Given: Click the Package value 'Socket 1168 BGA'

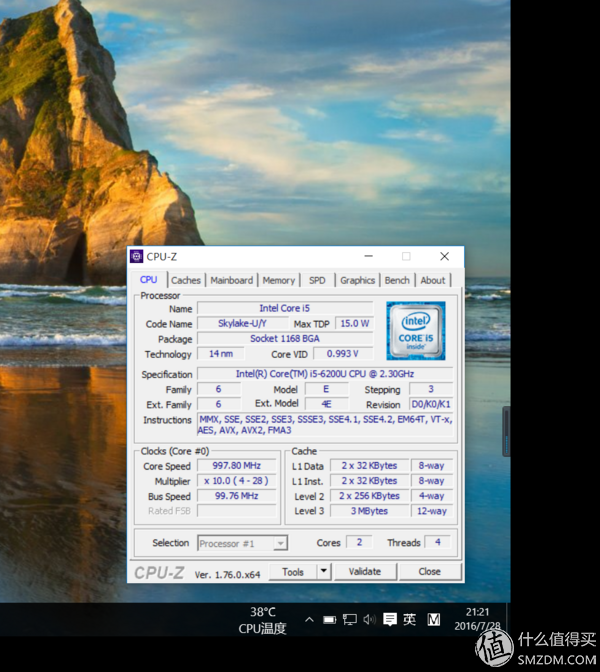Looking at the screenshot, I should (285, 339).
